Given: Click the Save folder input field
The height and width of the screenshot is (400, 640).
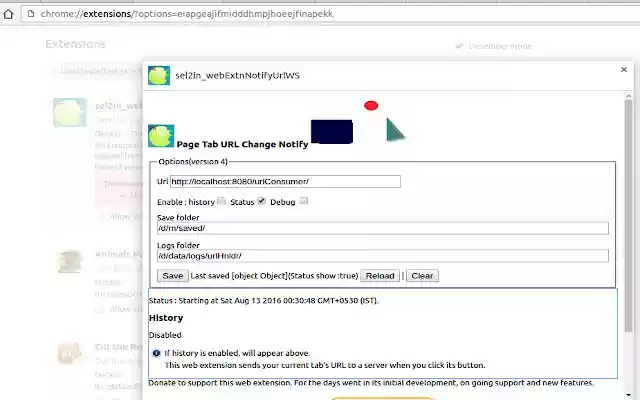Looking at the screenshot, I should [382, 228].
